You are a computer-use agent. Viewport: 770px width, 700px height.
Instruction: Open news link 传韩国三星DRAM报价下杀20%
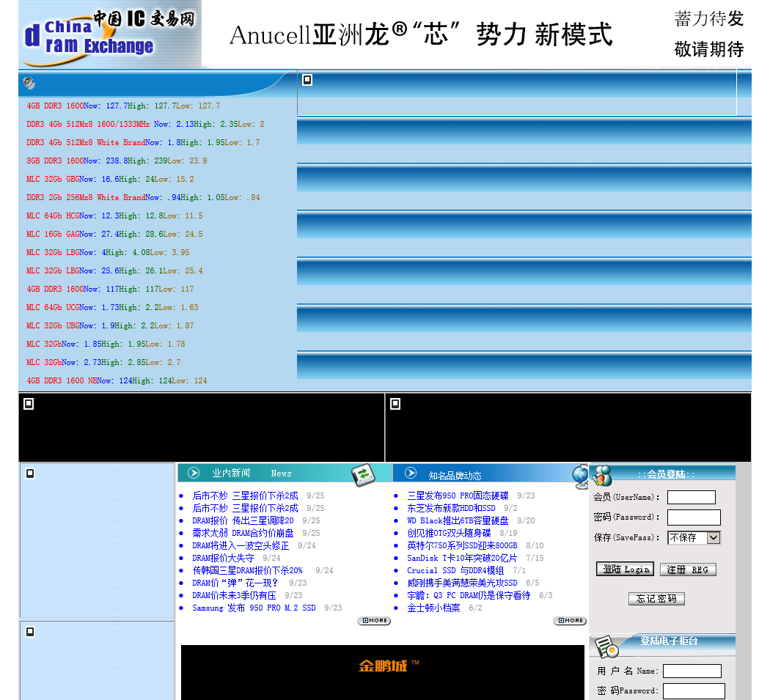[248, 570]
